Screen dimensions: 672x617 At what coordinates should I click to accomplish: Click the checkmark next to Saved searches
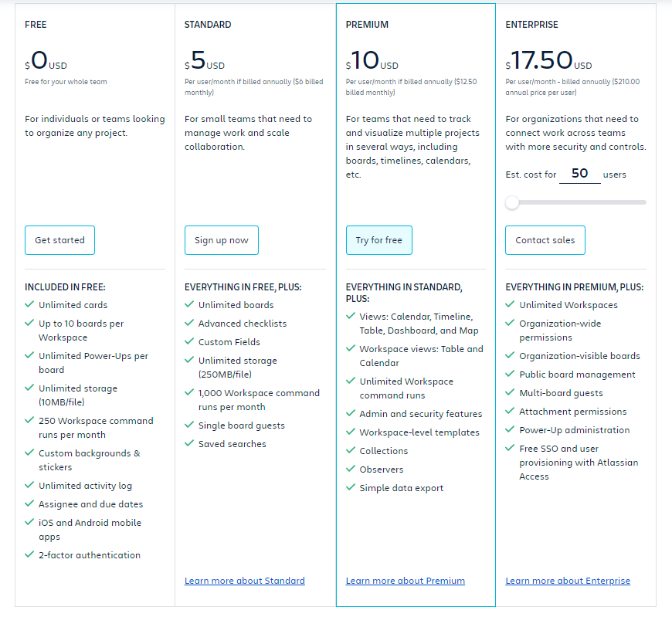click(188, 443)
